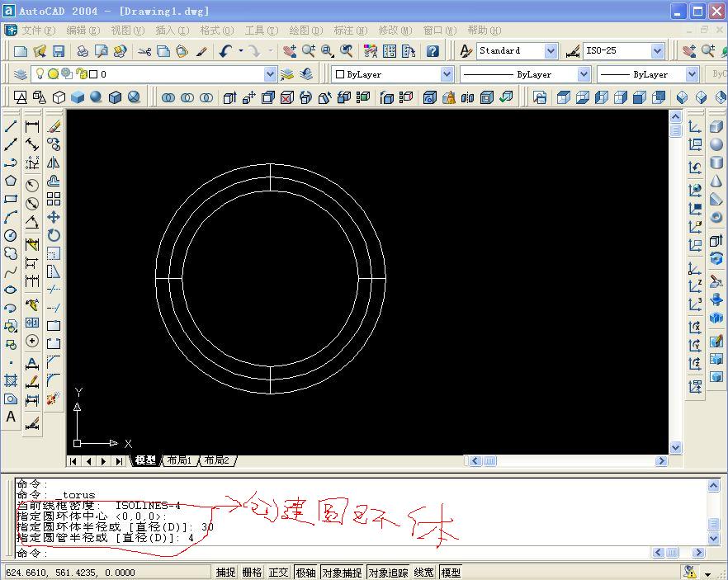This screenshot has height=580, width=728.
Task: Click drawing area scroll down arrow
Action: tap(675, 448)
